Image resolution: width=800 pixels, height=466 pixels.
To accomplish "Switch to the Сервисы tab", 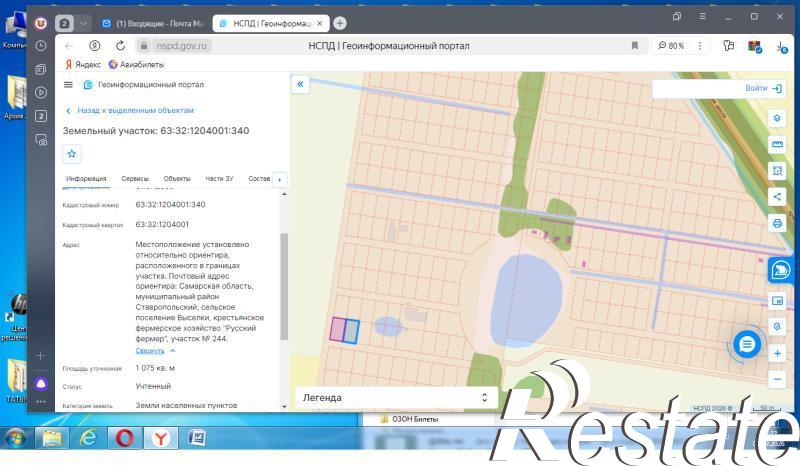I will 135,179.
